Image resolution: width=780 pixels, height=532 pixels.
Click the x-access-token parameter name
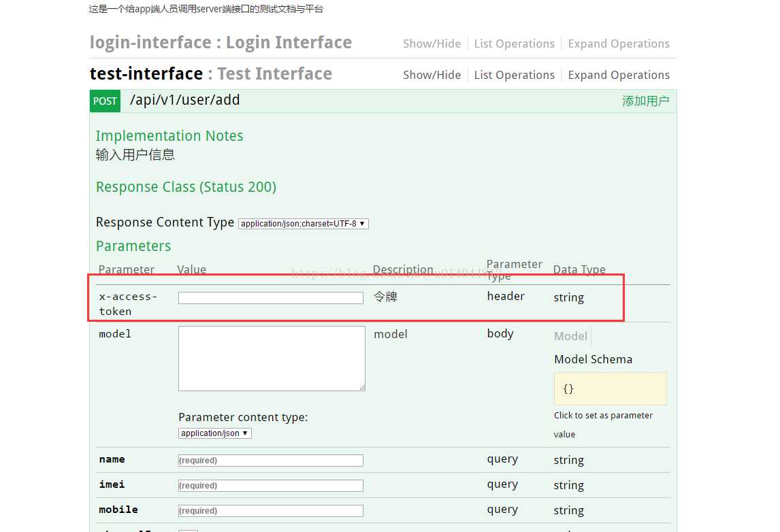(x=128, y=304)
